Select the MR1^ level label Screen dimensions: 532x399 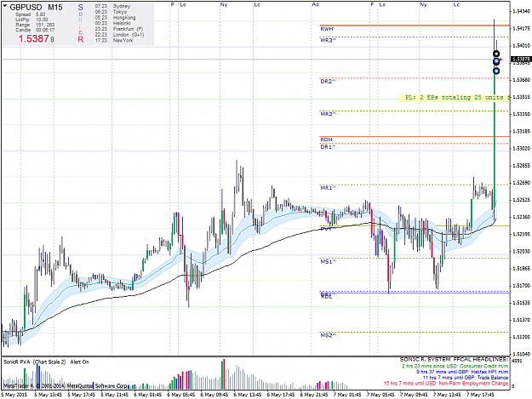(328, 188)
